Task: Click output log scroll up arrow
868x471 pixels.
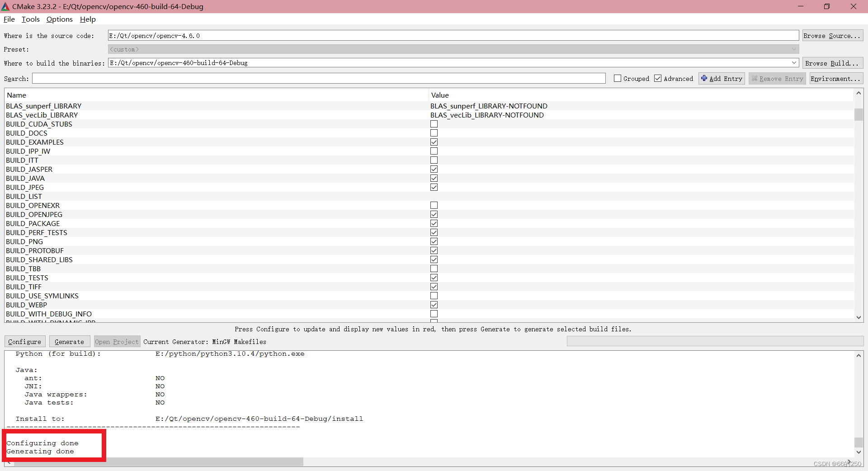Action: tap(859, 356)
